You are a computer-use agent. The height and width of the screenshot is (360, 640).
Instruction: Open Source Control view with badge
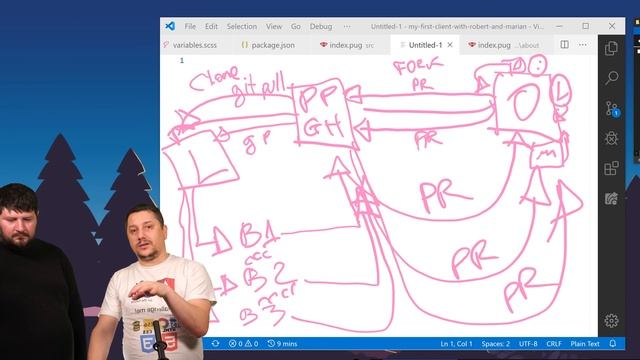(x=612, y=109)
